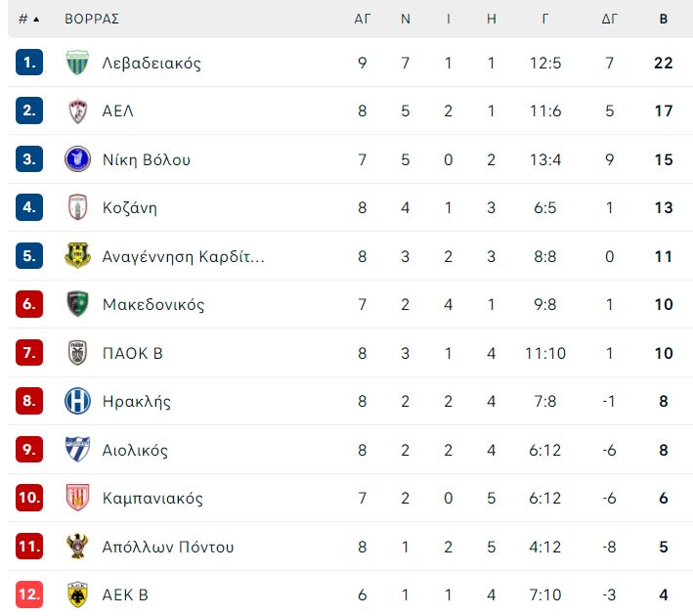Image resolution: width=693 pixels, height=616 pixels.
Task: Sort table by Β points column
Action: [x=663, y=19]
